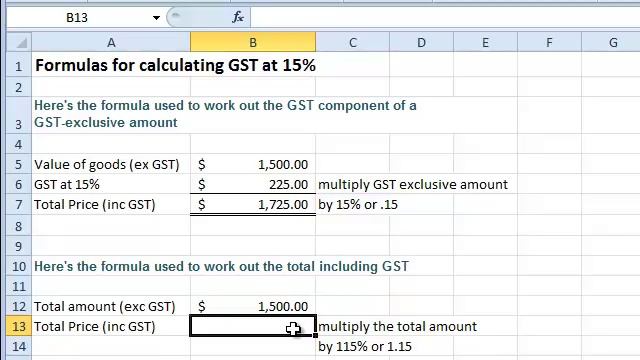This screenshot has width=640, height=360.
Task: Select row 8 header
Action: [19, 226]
